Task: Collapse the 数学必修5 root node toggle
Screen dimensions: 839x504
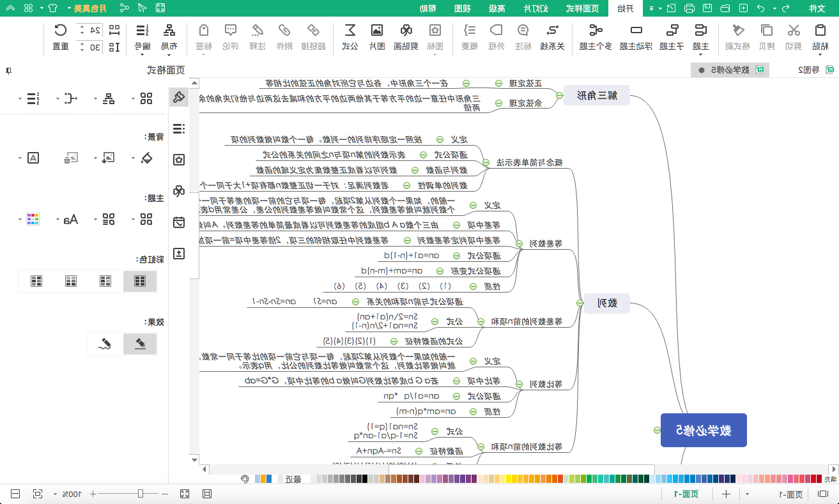Action: coord(656,431)
